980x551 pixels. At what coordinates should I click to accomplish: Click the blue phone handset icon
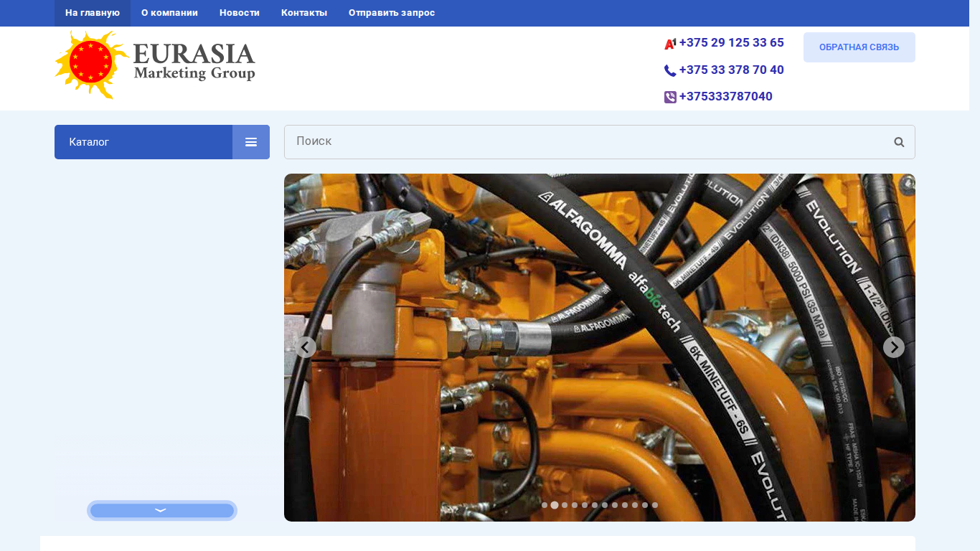point(670,70)
